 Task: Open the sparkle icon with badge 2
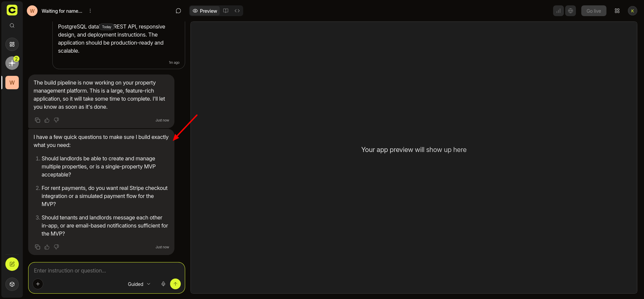pyautogui.click(x=12, y=63)
